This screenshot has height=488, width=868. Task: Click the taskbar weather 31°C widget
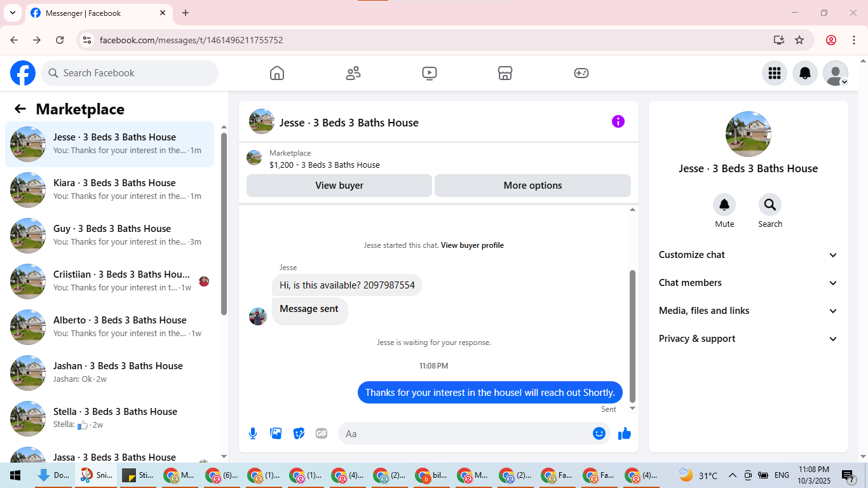coord(698,475)
